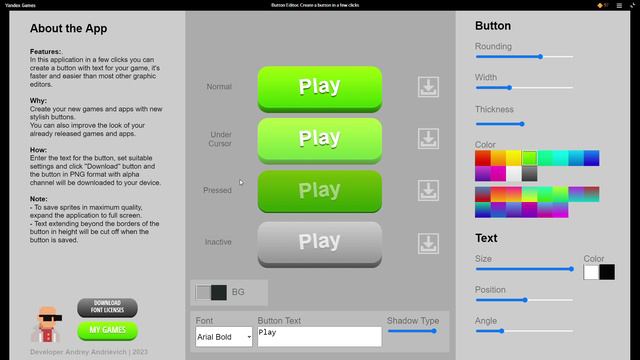Adjust the text Size slider
The image size is (640, 360).
[x=524, y=269]
